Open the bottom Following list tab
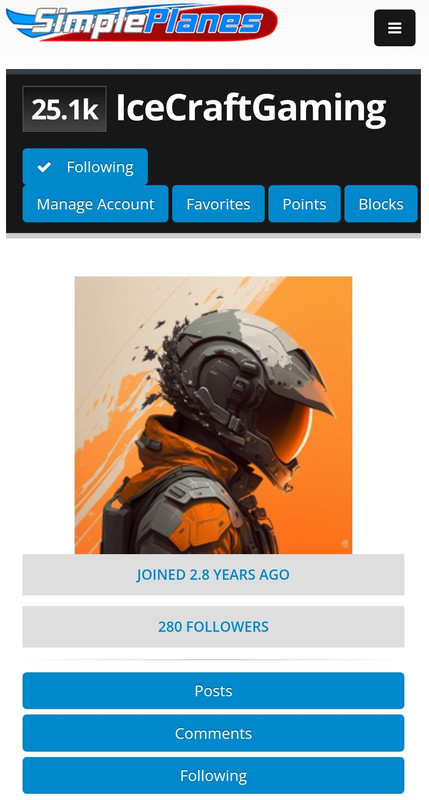This screenshot has width=429, height=800. 213,776
